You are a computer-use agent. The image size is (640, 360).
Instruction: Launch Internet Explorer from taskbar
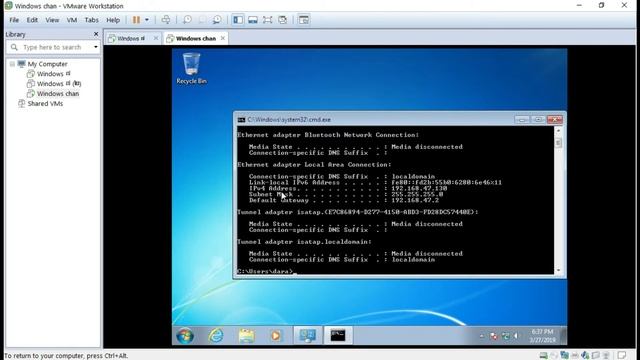pos(216,336)
